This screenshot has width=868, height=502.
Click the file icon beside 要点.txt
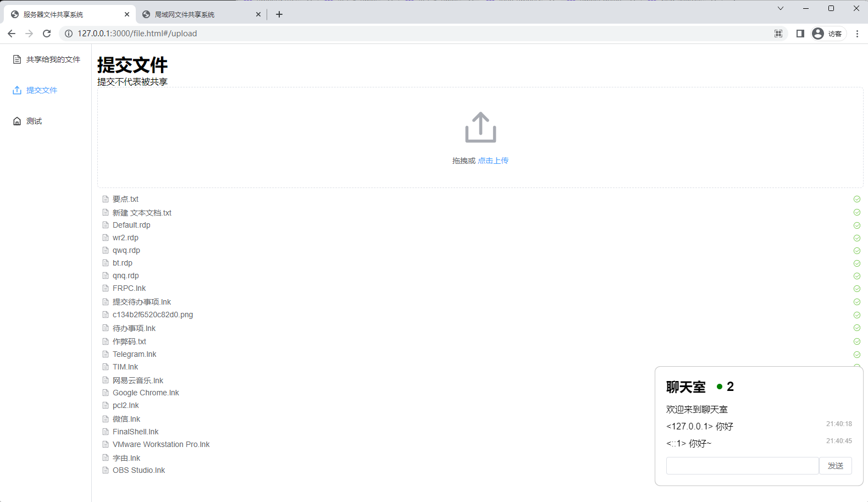[x=106, y=199]
